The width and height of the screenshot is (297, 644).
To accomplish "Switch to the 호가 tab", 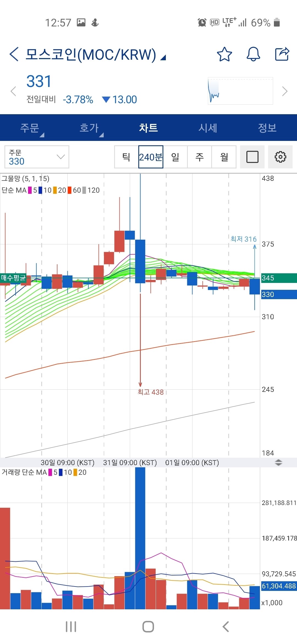I will (89, 128).
